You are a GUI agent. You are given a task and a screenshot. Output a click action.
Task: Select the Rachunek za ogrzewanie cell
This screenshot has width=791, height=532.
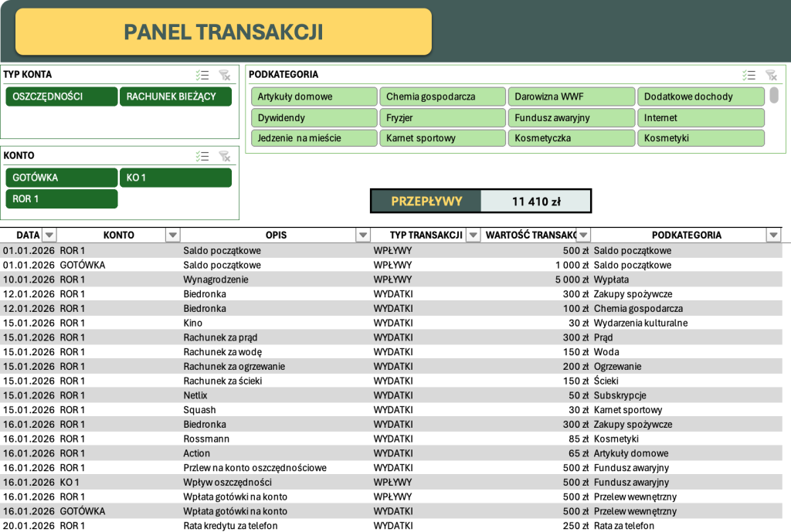click(276, 367)
